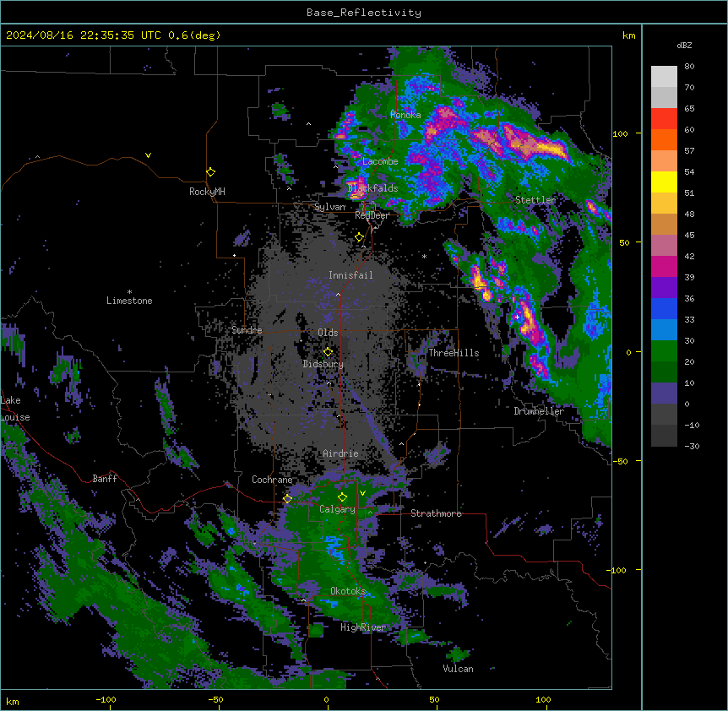Select the RedDeer city label

(372, 215)
